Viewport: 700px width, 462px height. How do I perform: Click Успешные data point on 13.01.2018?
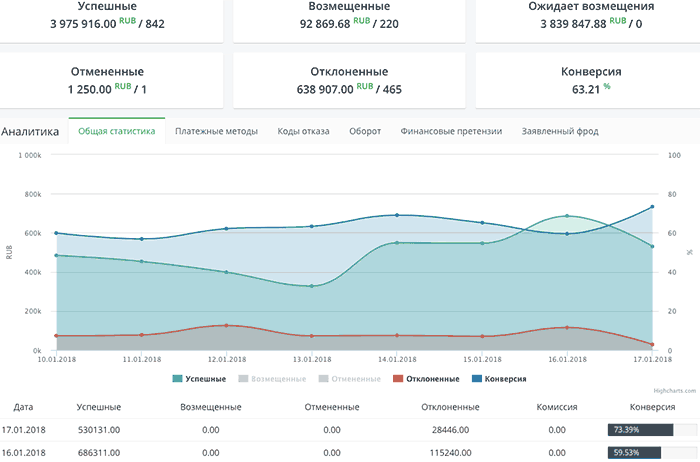point(312,286)
